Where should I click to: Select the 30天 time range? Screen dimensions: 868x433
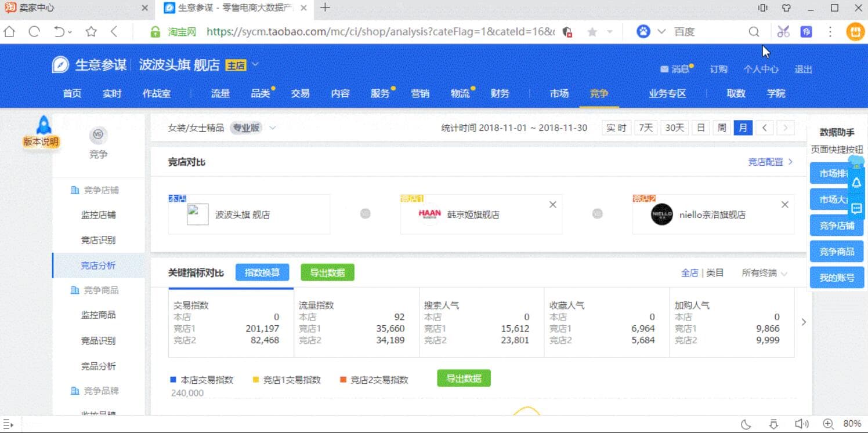coord(674,128)
